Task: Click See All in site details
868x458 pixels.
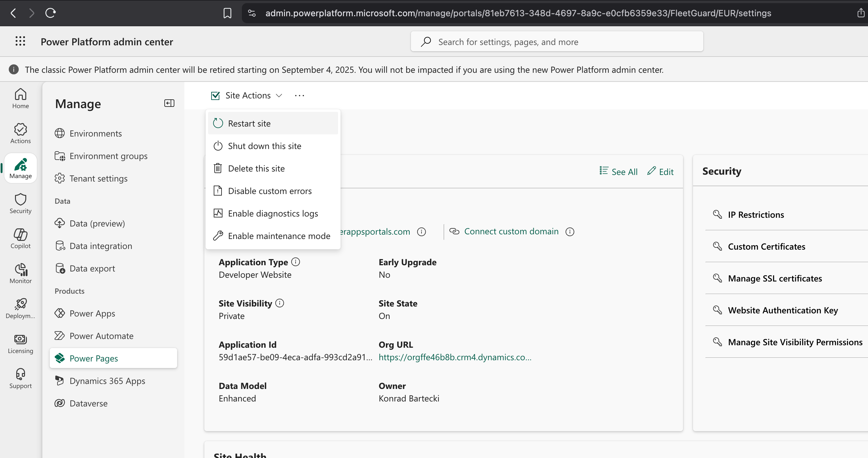Action: [x=618, y=172]
